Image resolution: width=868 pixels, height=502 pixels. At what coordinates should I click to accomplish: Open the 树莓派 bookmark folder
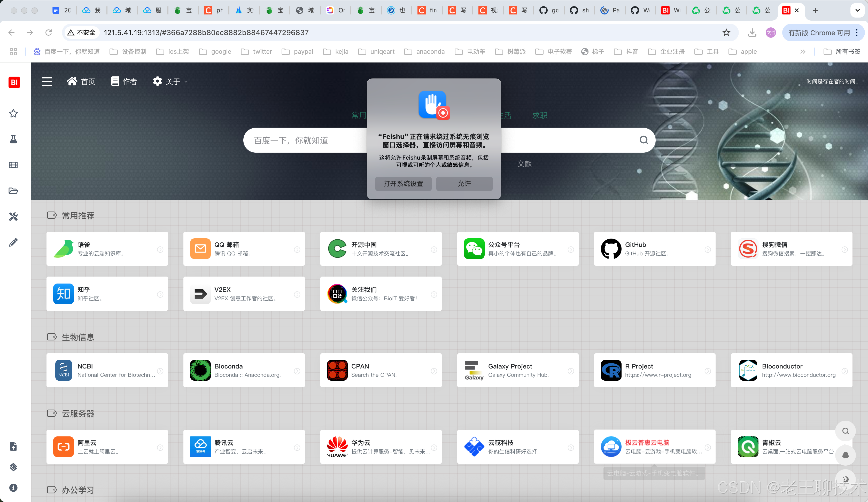(510, 52)
